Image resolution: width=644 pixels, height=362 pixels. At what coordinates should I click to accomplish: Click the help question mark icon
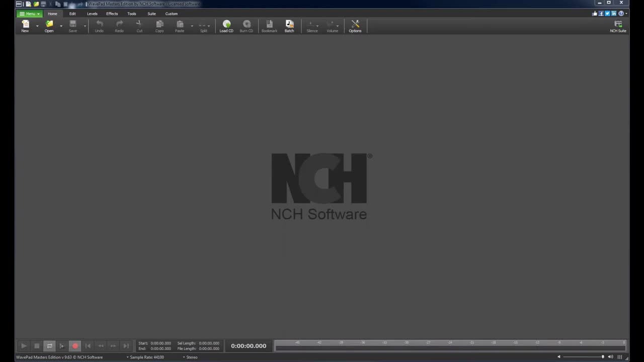point(620,14)
